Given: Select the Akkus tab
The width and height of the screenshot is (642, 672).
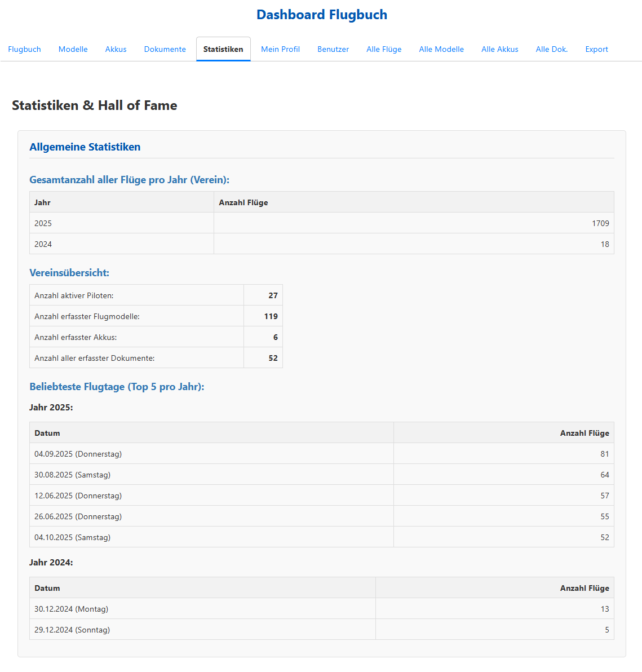Looking at the screenshot, I should pos(116,49).
